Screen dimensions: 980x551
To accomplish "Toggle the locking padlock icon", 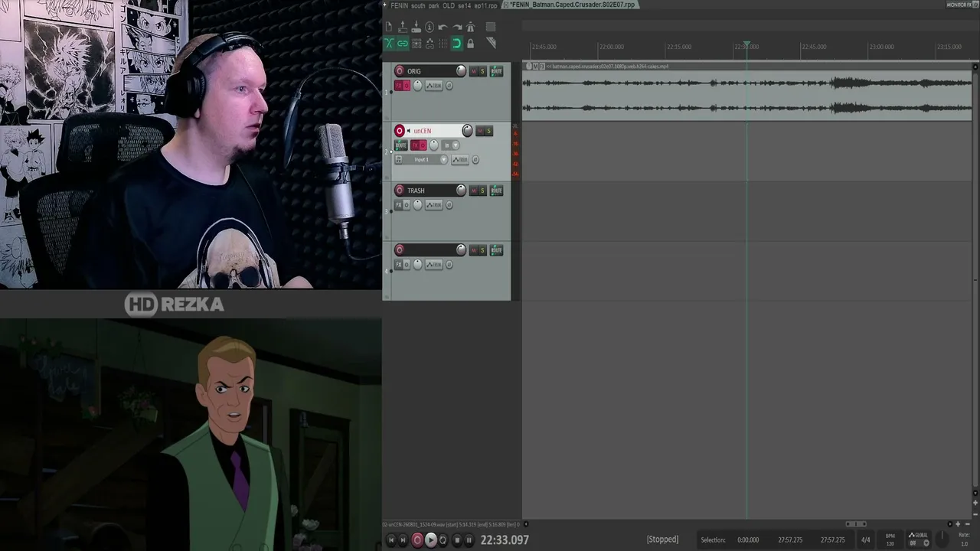I will pos(470,44).
